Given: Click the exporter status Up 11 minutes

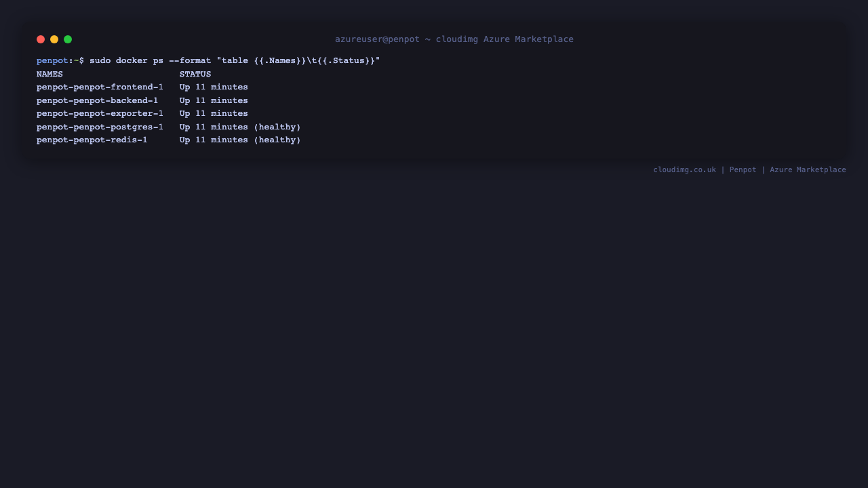Looking at the screenshot, I should pos(214,114).
